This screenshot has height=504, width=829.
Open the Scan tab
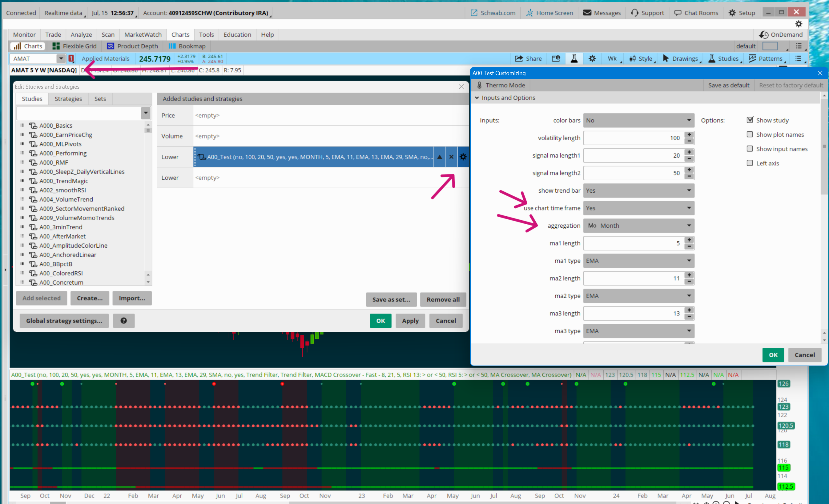(108, 35)
